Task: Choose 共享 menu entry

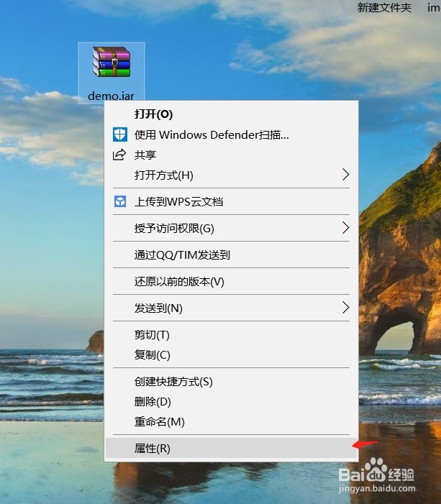Action: (x=231, y=155)
